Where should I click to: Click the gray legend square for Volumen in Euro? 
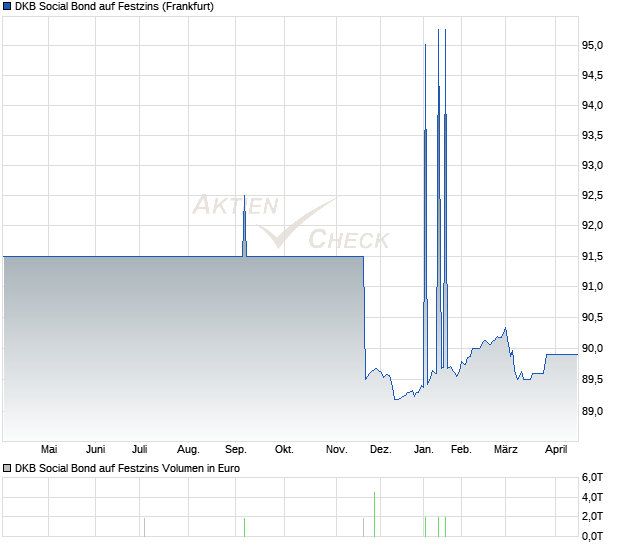click(x=7, y=468)
